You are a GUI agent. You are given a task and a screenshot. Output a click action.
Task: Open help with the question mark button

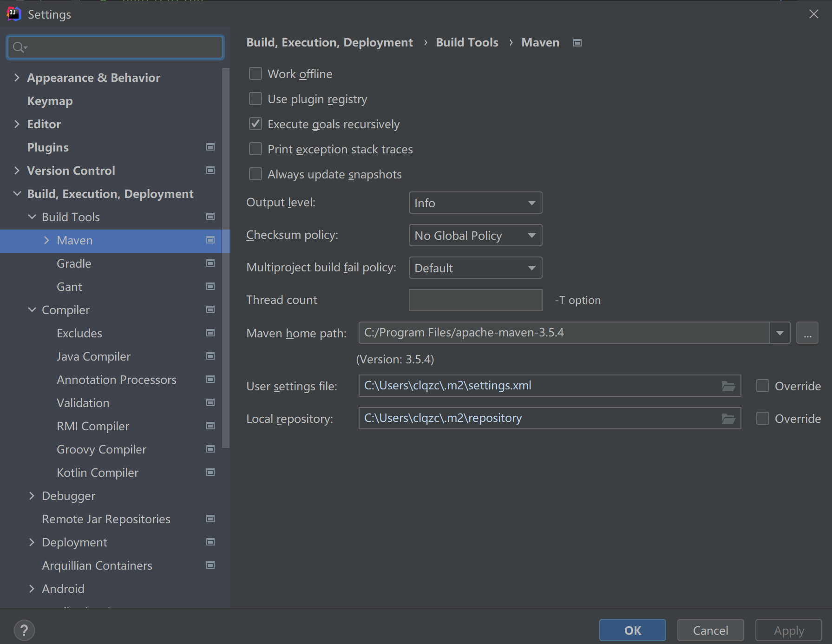pyautogui.click(x=24, y=631)
